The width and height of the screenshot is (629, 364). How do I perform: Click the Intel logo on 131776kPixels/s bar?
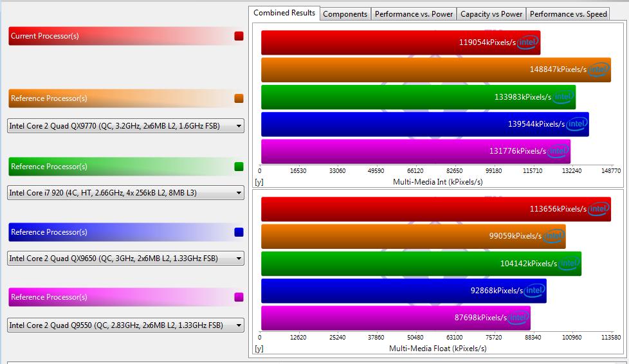pos(558,151)
